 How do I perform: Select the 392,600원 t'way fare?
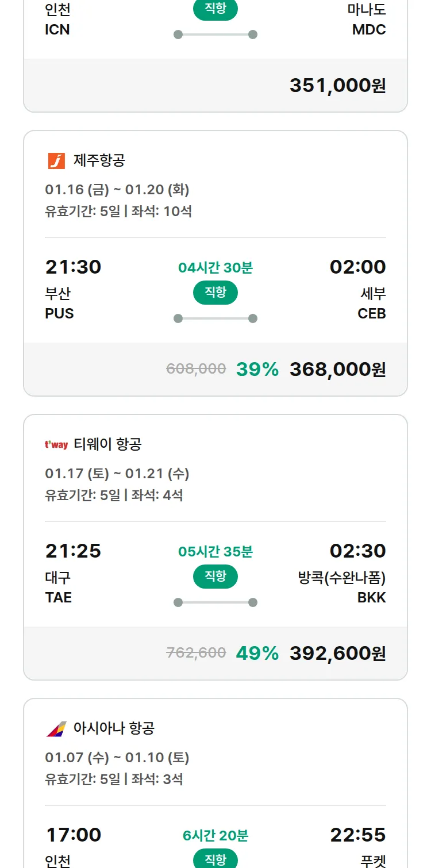(x=337, y=654)
